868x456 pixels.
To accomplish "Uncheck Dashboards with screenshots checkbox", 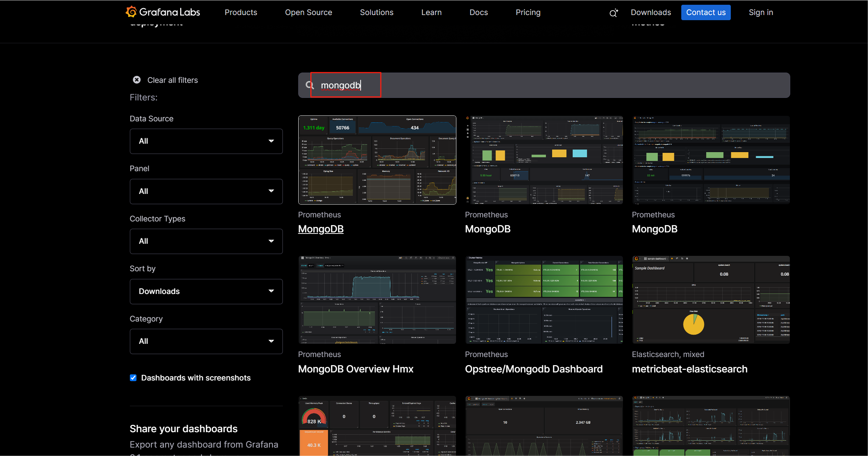I will [133, 378].
